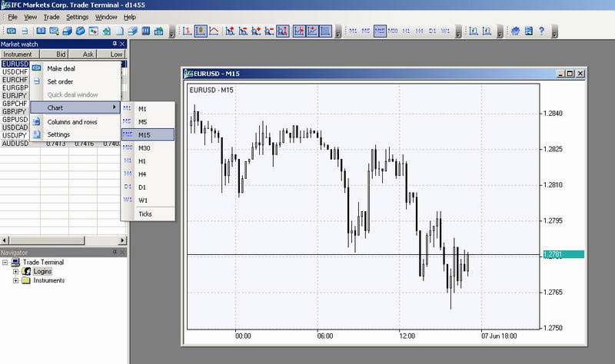Switch to line chart type icon
Image resolution: width=615 pixels, height=364 pixels.
pos(213,31)
